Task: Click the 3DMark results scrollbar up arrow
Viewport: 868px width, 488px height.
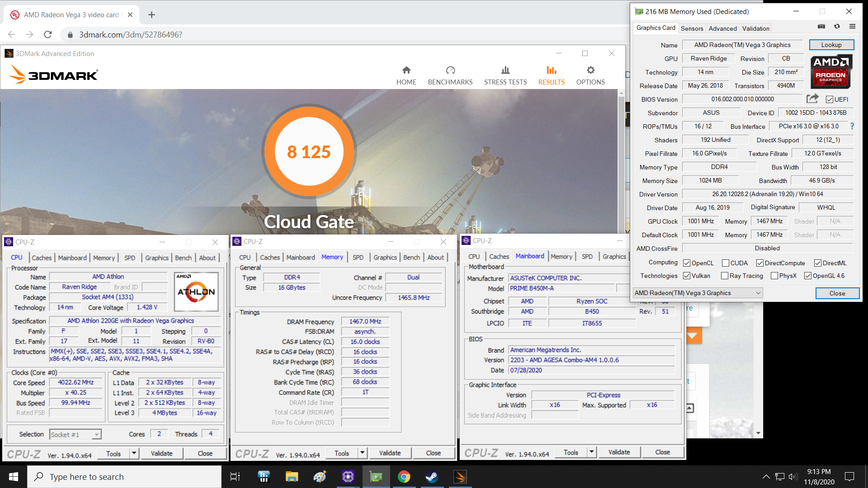Action: pos(621,93)
